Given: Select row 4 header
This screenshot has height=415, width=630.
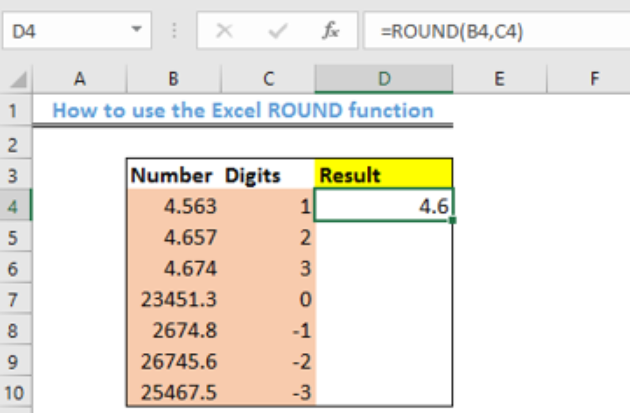Looking at the screenshot, I should tap(16, 205).
